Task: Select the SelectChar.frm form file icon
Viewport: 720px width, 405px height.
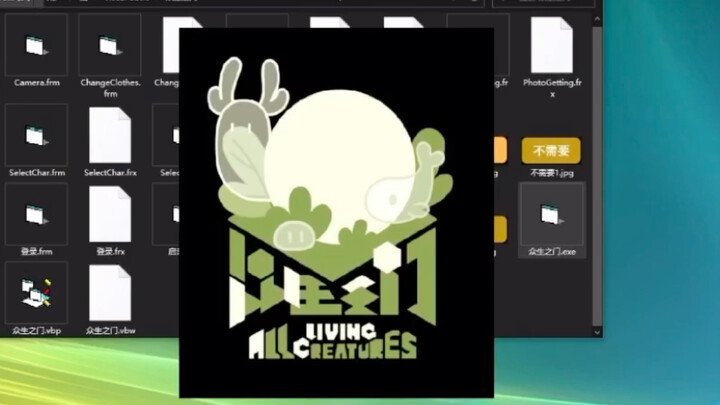Action: pos(36,135)
